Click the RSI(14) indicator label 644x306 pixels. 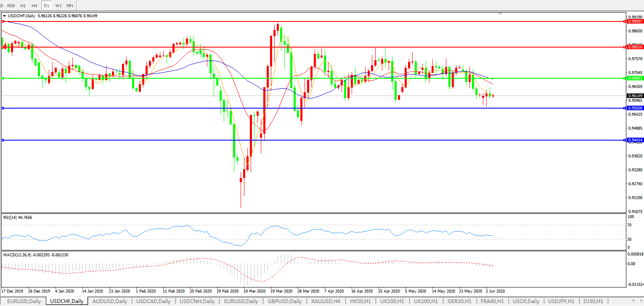coord(18,218)
